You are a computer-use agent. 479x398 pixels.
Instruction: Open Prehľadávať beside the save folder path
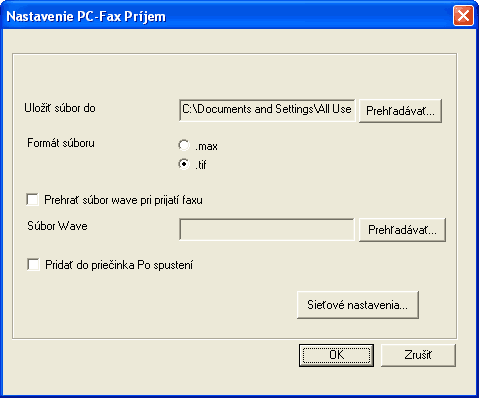pyautogui.click(x=400, y=111)
